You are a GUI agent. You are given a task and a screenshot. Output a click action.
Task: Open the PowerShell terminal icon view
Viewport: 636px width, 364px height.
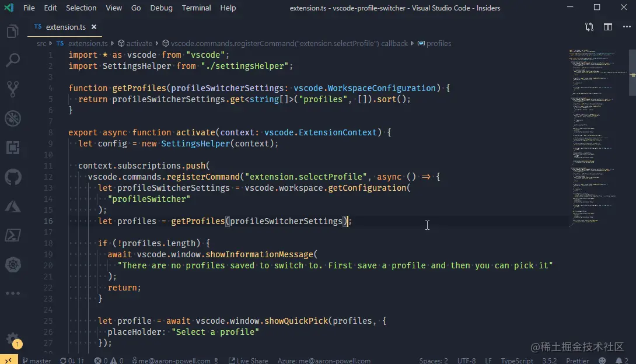(x=13, y=235)
